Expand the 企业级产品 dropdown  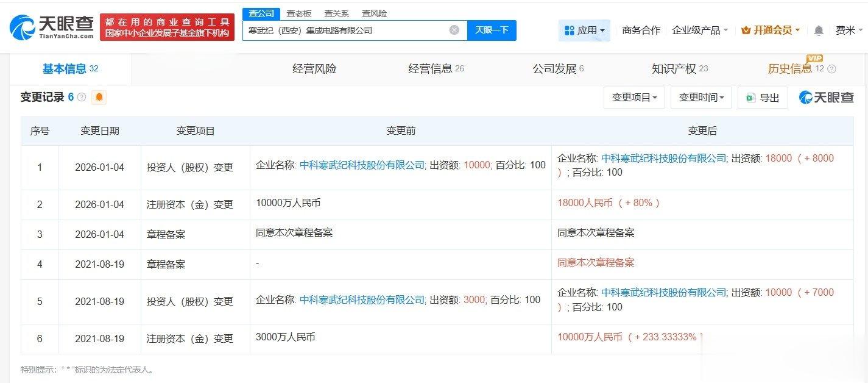click(700, 30)
